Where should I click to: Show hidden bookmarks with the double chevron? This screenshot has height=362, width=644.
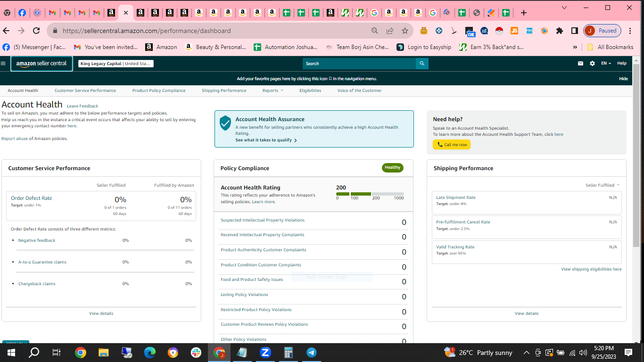click(x=575, y=47)
